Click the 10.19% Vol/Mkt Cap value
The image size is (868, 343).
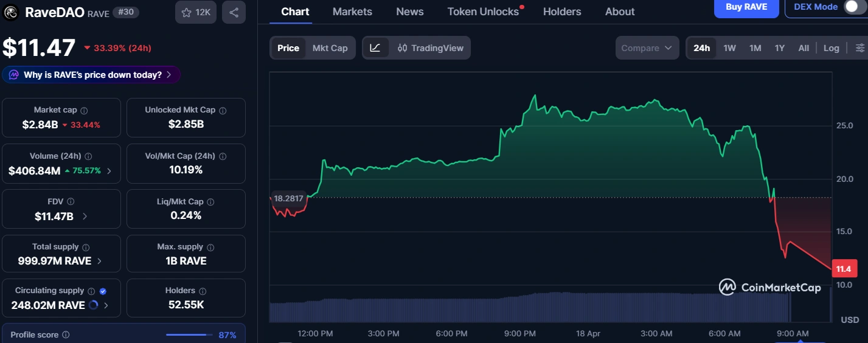[x=186, y=170]
